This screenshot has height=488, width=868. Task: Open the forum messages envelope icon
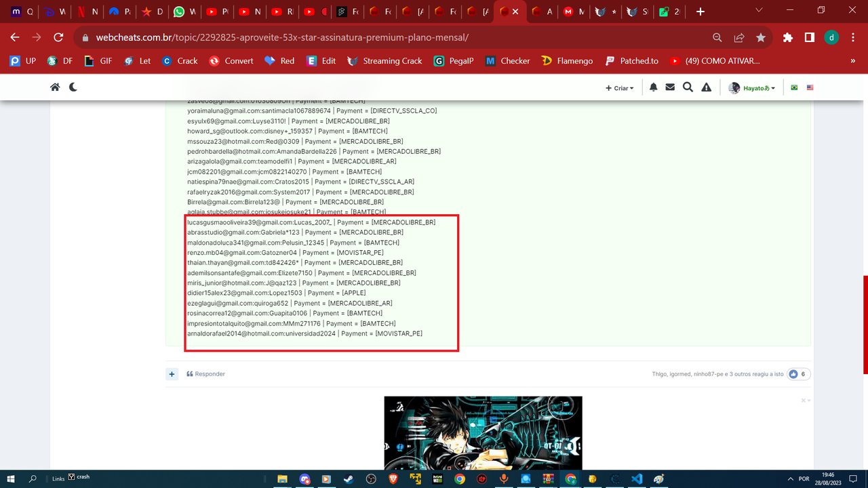(x=670, y=87)
